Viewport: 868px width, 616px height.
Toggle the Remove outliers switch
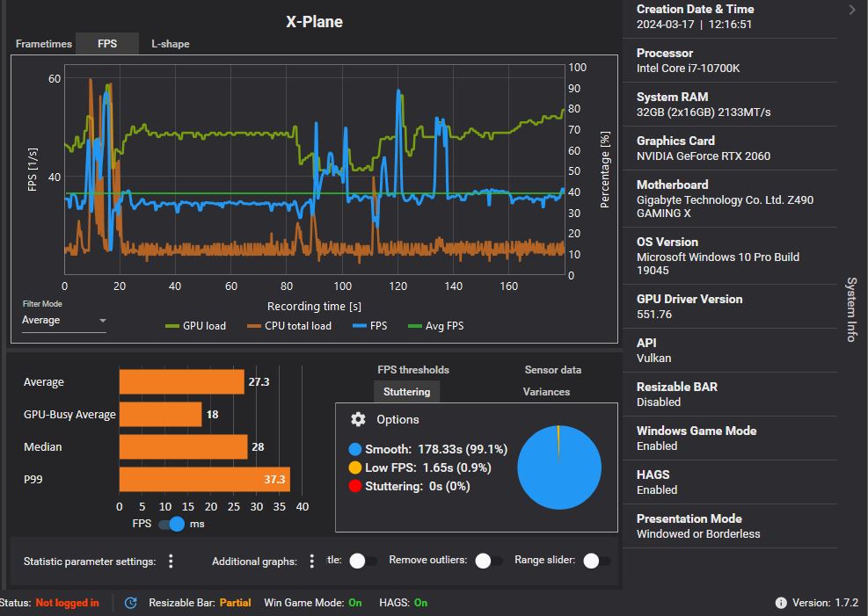(488, 561)
